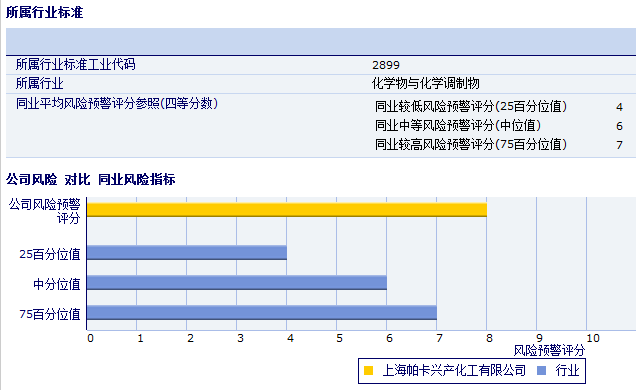Click the 化学物与化学调制物 industry value
643x390 pixels.
425,84
